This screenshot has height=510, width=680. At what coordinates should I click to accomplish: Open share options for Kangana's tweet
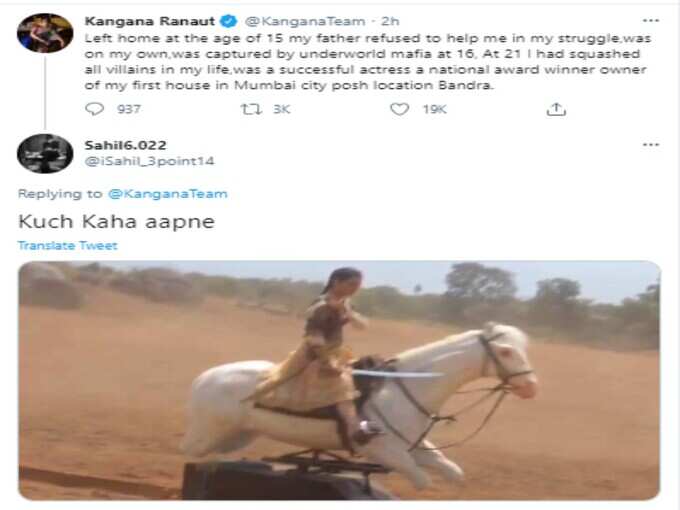point(556,109)
